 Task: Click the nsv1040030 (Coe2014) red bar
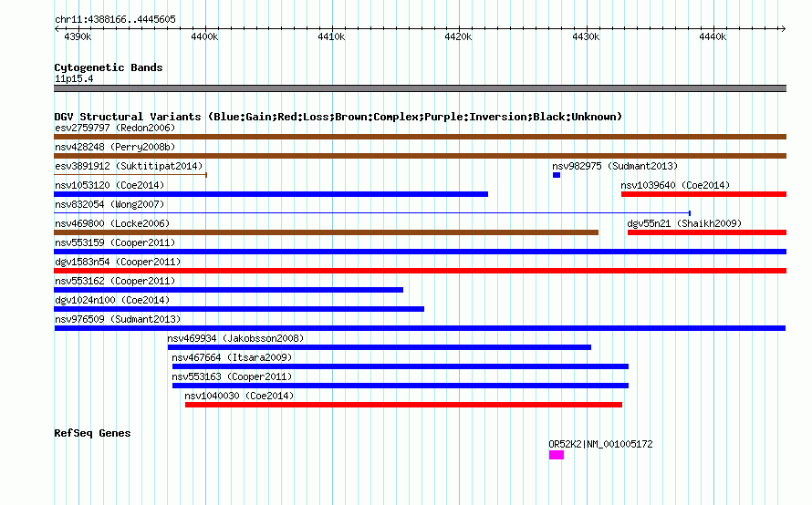(x=403, y=405)
